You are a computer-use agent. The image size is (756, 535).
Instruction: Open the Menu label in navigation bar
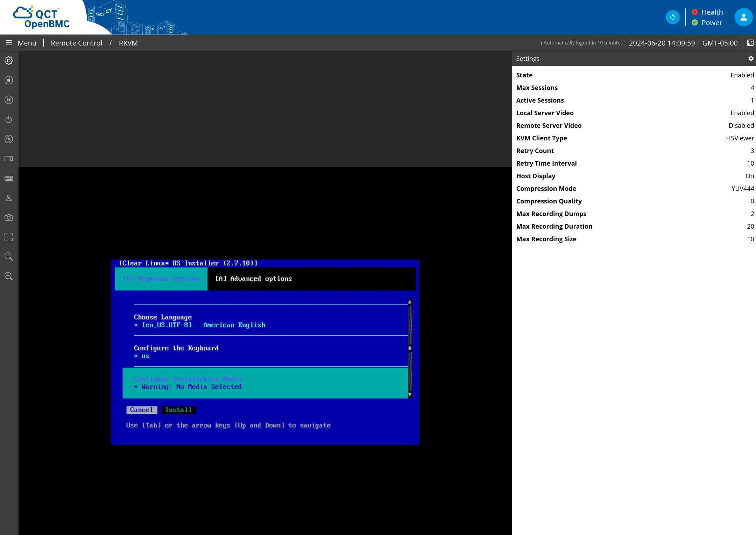pyautogui.click(x=27, y=43)
